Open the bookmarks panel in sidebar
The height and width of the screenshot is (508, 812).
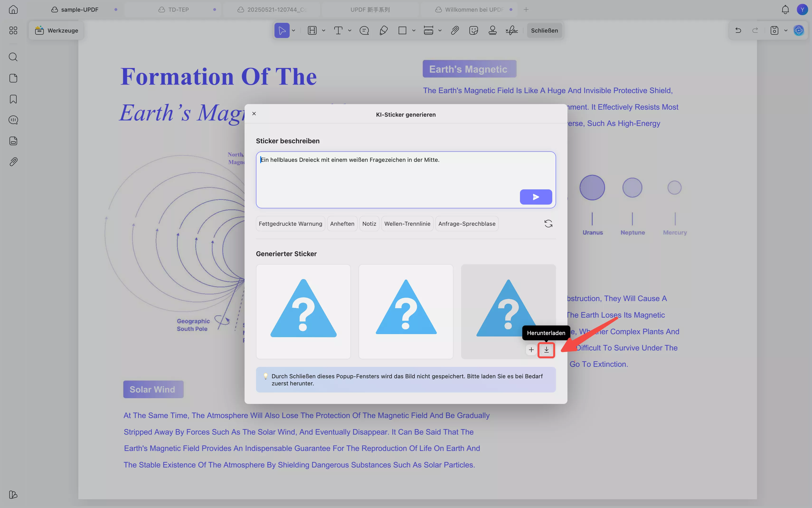point(13,99)
